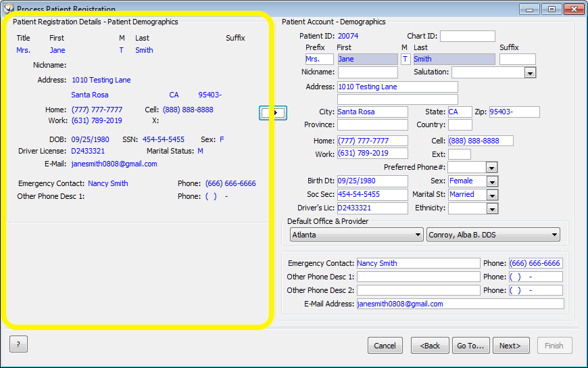Image resolution: width=588 pixels, height=368 pixels.
Task: Go back with the <Back button
Action: pos(430,346)
